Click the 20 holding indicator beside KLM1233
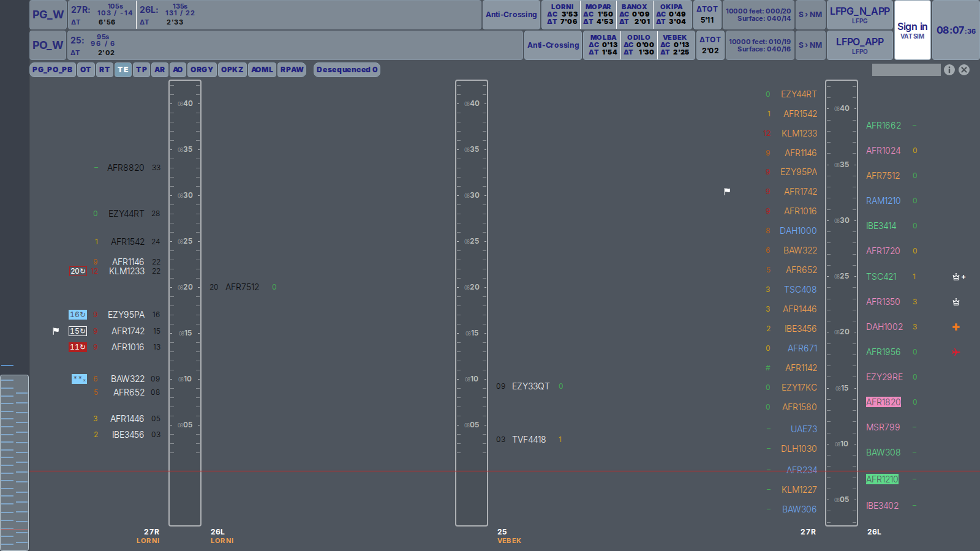The width and height of the screenshot is (980, 551). 78,271
